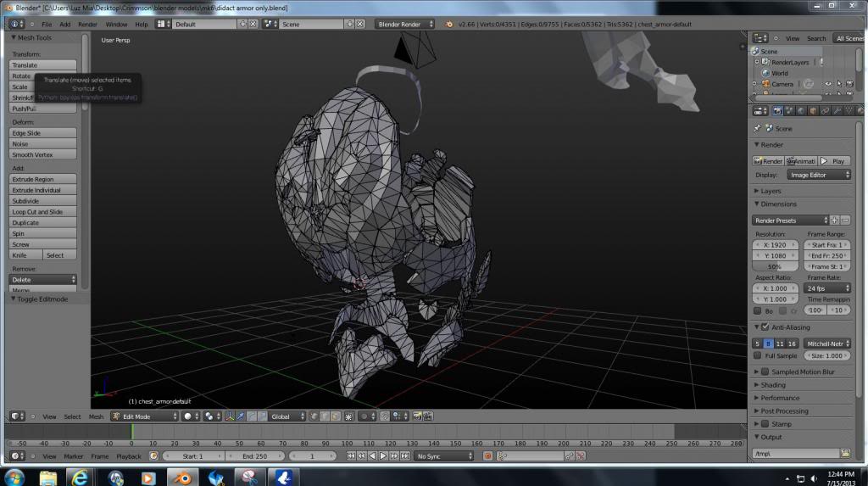Click the Subdivide button in Mesh Tools
Viewport: 868px width, 486px height.
click(42, 201)
